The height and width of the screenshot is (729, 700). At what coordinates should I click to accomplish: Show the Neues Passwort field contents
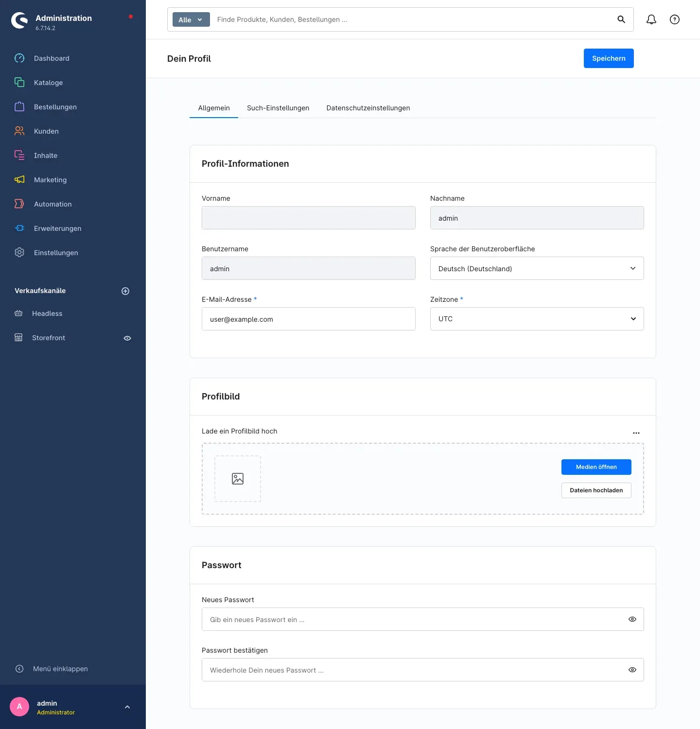tap(632, 619)
